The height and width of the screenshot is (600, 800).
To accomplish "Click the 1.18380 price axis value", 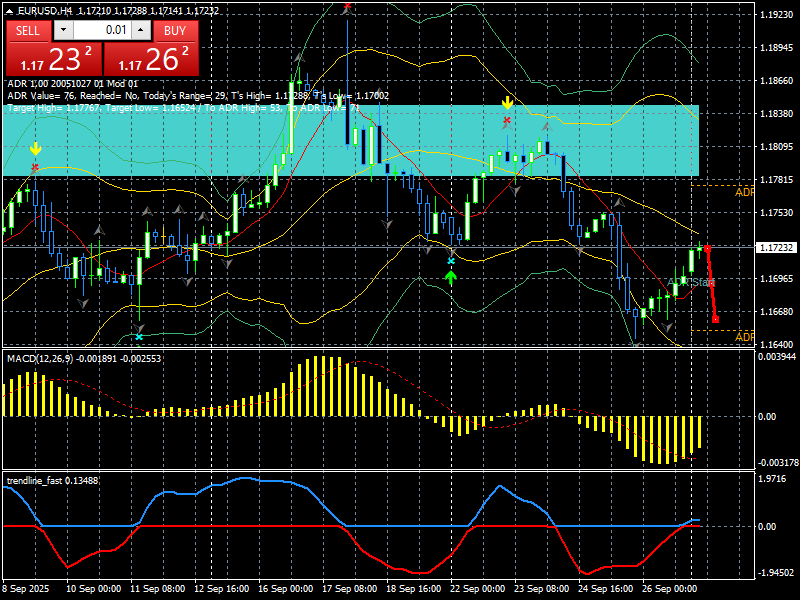I will coord(777,114).
